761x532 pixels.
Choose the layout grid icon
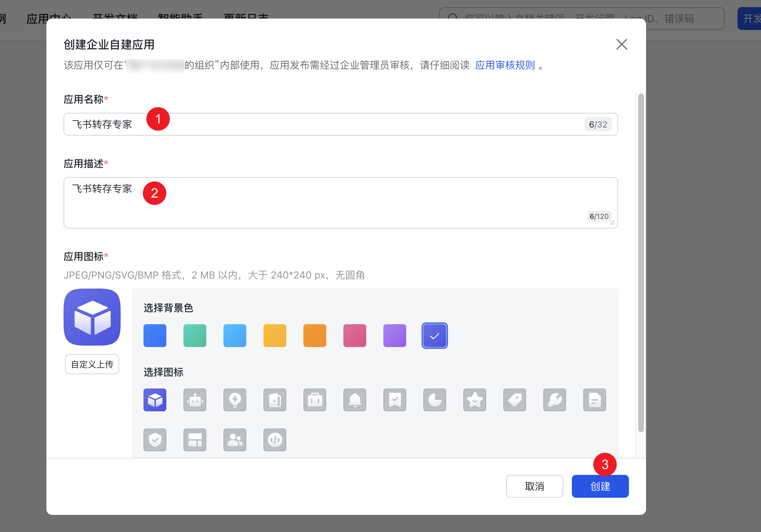pos(195,440)
